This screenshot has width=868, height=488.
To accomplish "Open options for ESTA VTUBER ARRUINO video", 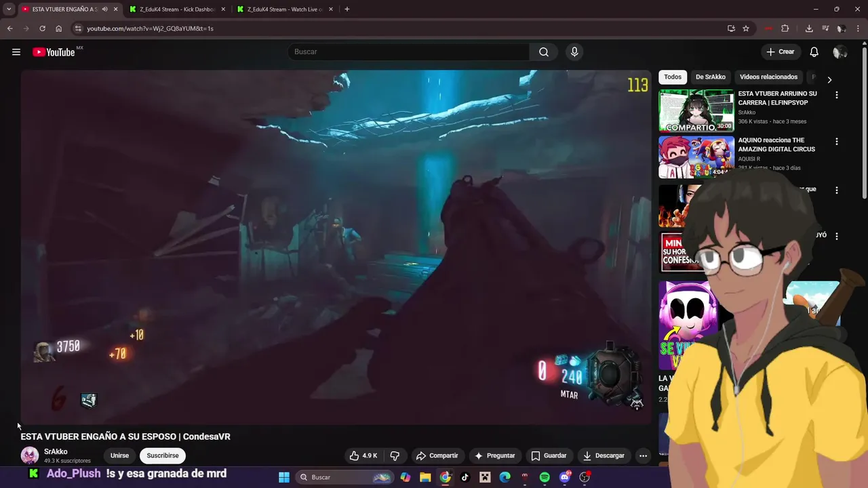I will [x=837, y=96].
